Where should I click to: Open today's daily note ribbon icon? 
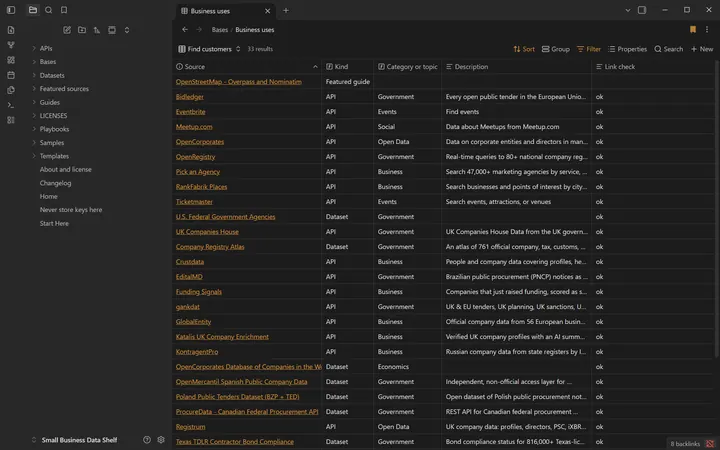pyautogui.click(x=11, y=75)
